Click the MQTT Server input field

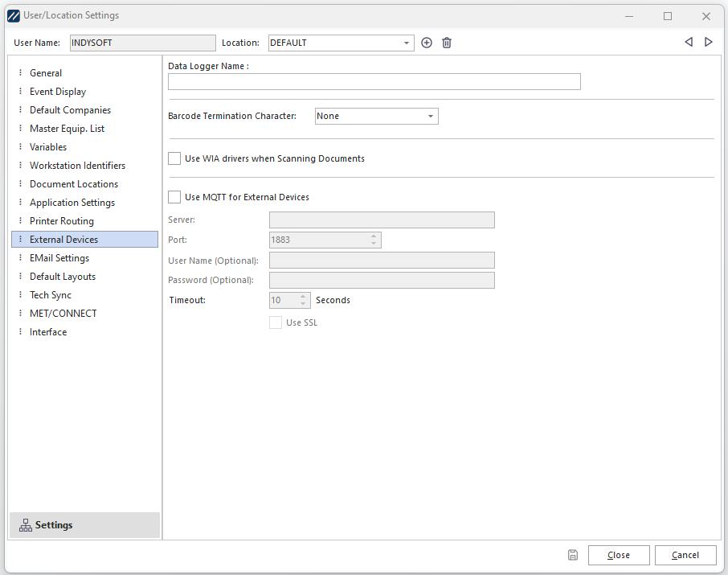[382, 220]
